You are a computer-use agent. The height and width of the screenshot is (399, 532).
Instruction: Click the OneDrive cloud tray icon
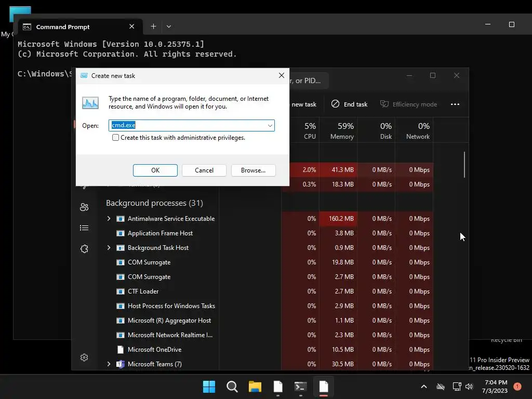[441, 387]
